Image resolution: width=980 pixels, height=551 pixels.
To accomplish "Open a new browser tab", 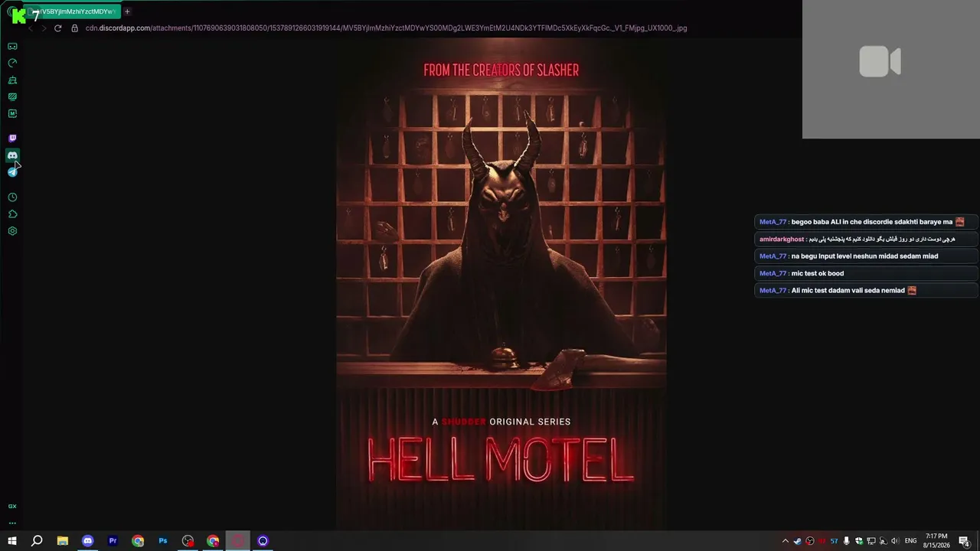I will [127, 11].
